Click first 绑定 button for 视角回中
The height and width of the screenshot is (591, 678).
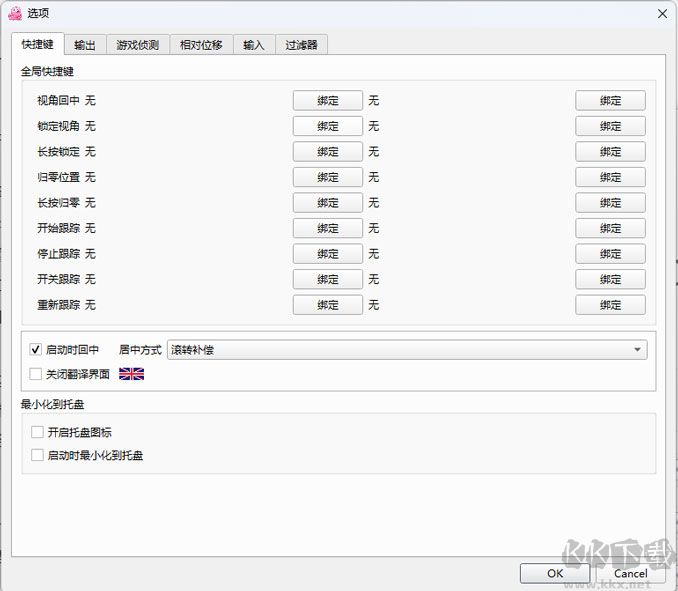tap(328, 100)
